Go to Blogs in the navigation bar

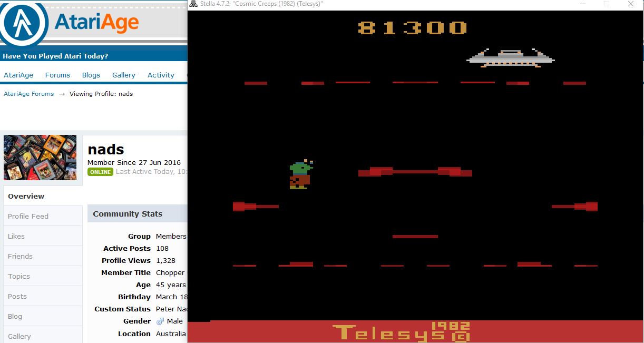pyautogui.click(x=91, y=75)
